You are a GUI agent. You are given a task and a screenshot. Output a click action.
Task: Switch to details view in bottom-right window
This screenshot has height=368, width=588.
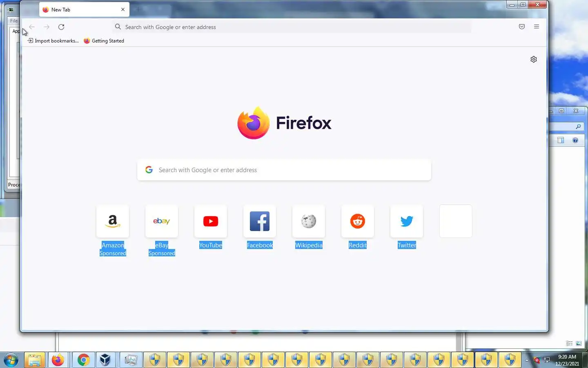pyautogui.click(x=569, y=343)
